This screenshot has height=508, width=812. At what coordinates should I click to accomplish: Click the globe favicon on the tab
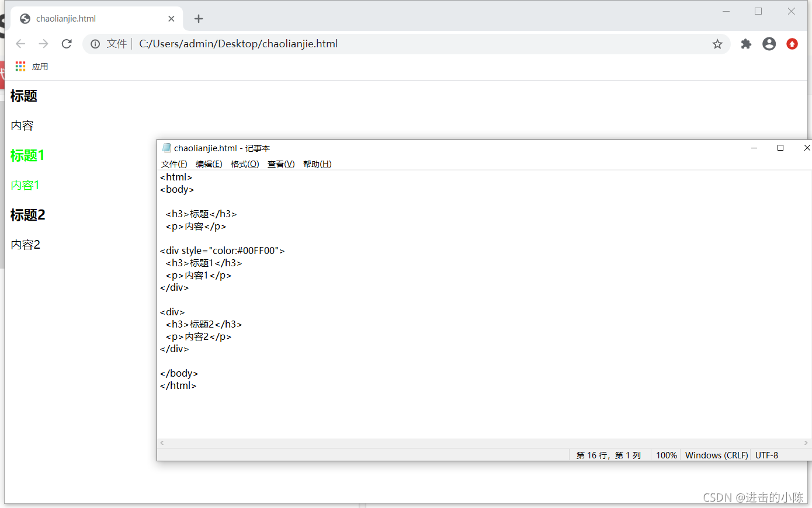(x=25, y=19)
